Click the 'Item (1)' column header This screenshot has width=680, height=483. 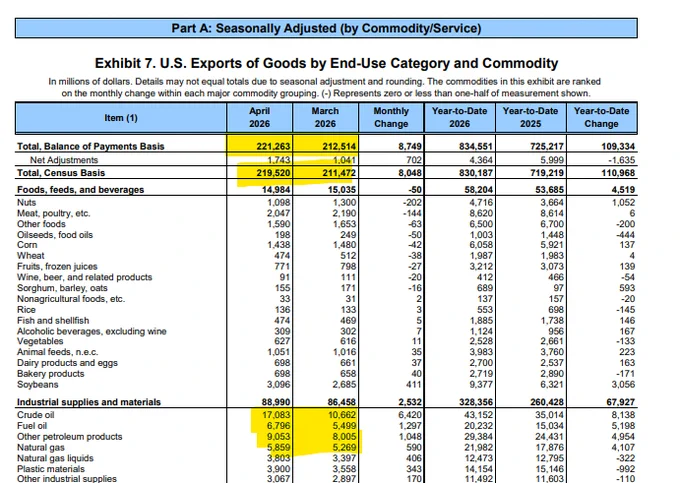click(x=121, y=117)
